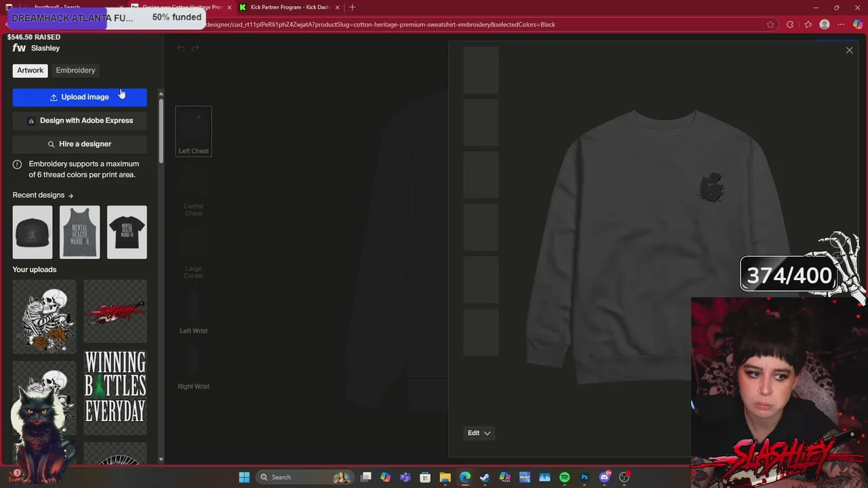Screen dimensions: 868x488
Task: Select the Right Wrist print area
Action: coord(193,368)
